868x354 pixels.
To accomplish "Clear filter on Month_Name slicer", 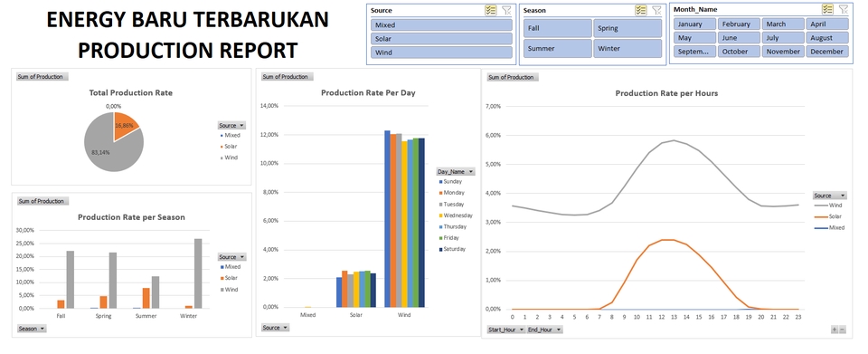I will (843, 9).
